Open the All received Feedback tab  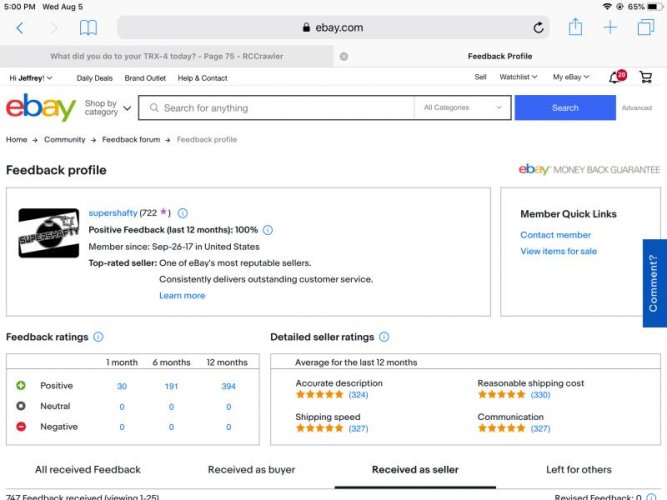click(x=88, y=469)
